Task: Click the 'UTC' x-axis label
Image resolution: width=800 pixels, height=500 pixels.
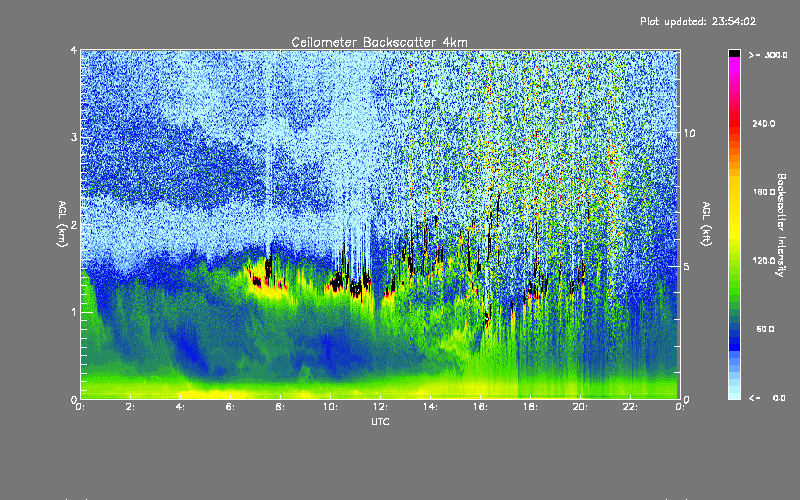Action: 380,421
